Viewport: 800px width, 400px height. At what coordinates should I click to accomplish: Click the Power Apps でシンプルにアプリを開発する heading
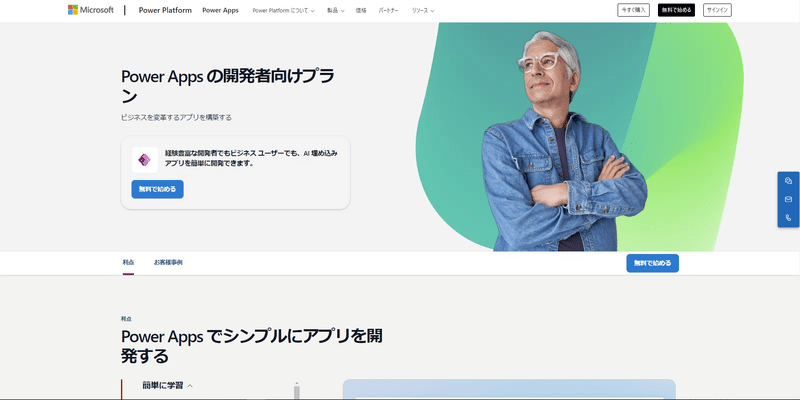point(252,345)
